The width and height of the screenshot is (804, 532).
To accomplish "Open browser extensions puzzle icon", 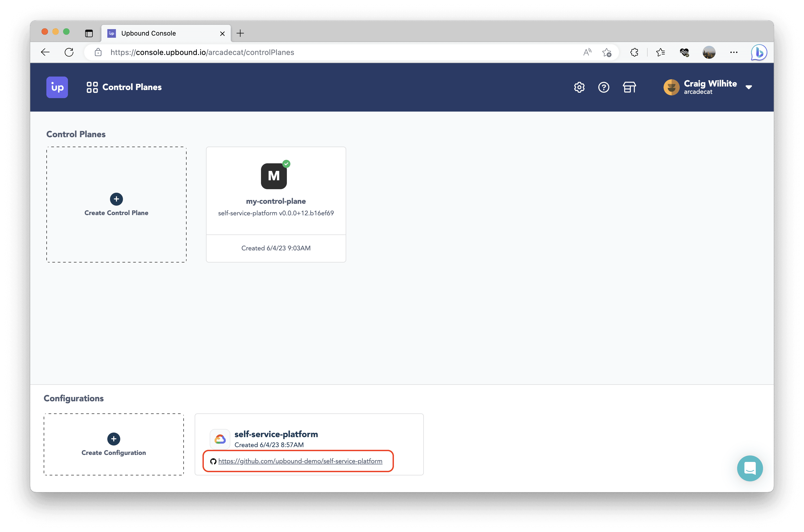I will coord(634,52).
